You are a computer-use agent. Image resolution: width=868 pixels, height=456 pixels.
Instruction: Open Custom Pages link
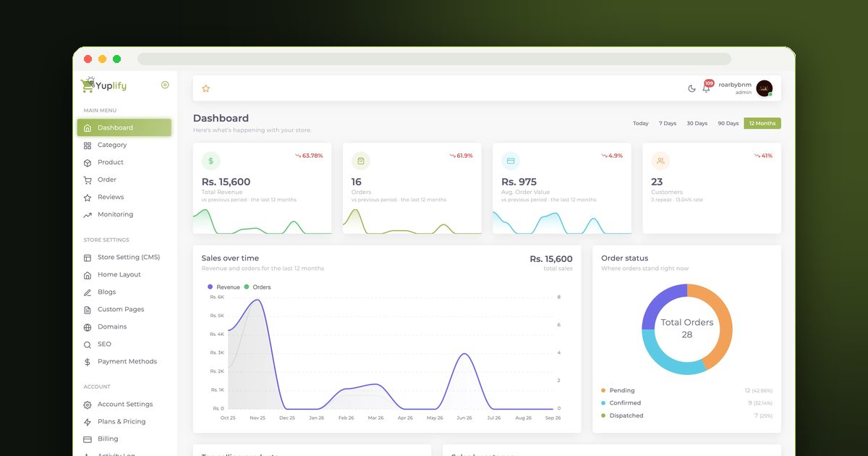tap(124, 309)
